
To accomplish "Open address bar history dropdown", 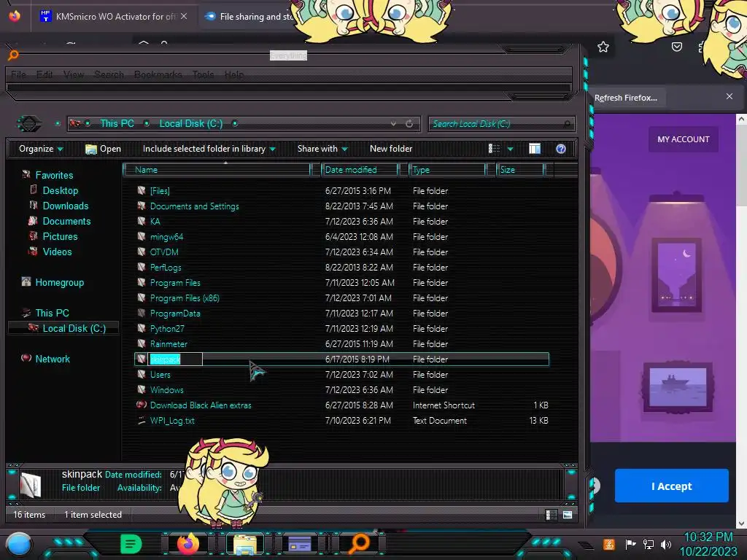I will pyautogui.click(x=393, y=124).
